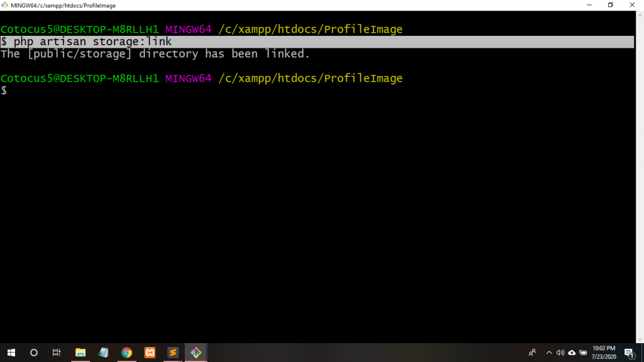Switch to Sublime Text in taskbar
Image resolution: width=644 pixels, height=362 pixels.
(172, 353)
